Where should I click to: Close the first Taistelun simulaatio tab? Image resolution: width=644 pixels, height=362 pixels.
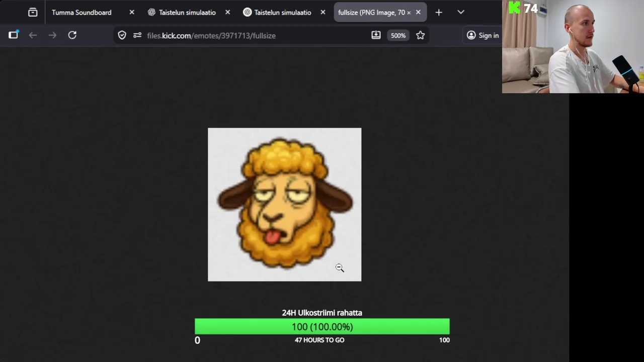227,12
